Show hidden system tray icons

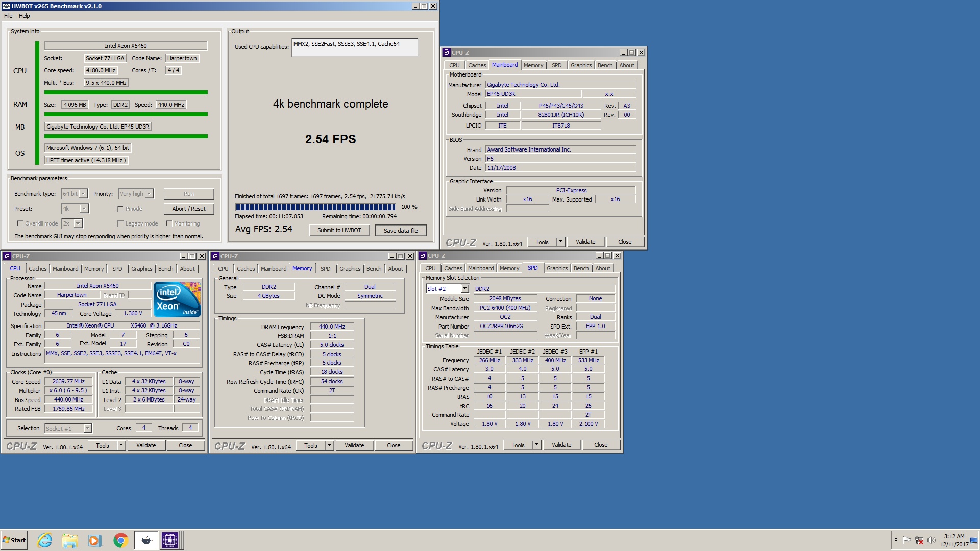coord(896,540)
